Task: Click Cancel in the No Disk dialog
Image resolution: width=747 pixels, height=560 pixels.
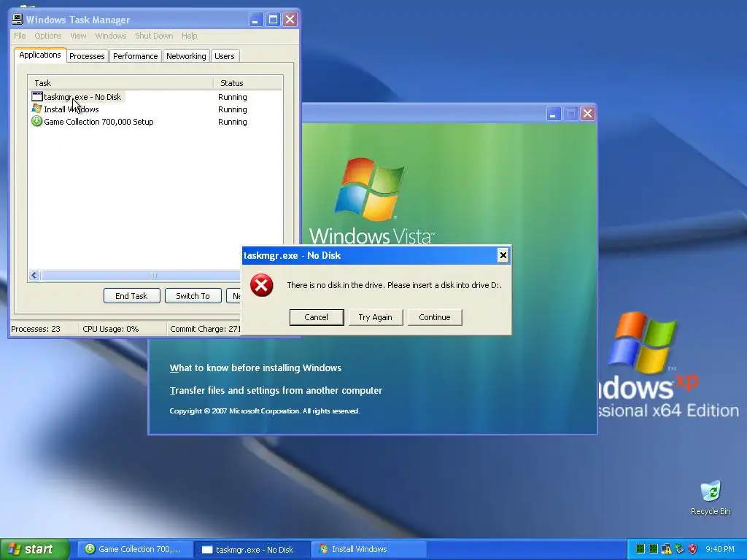Action: point(317,317)
